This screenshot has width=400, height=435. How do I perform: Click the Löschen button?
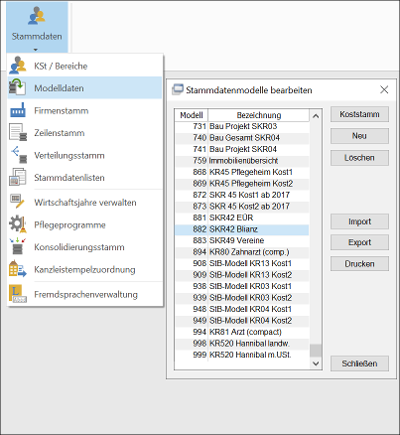click(359, 158)
